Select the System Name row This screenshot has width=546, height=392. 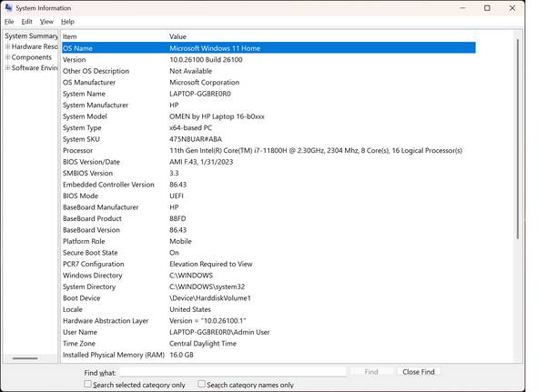coord(268,94)
